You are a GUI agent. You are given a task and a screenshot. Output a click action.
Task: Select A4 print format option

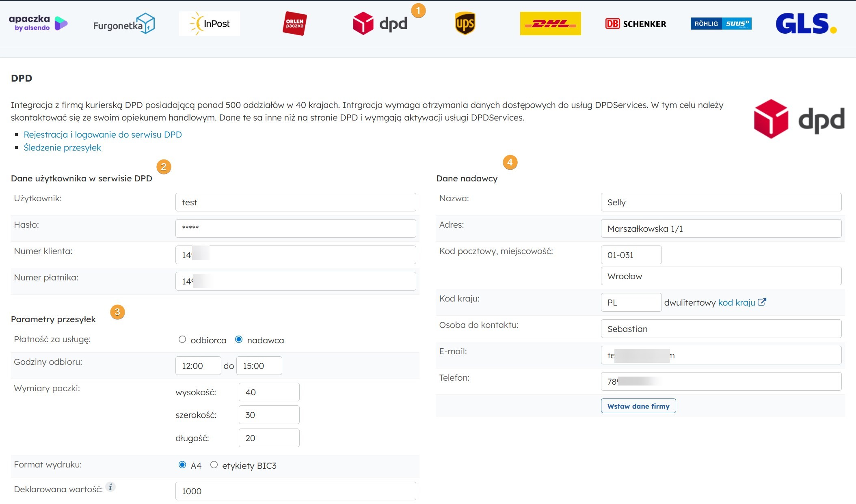click(182, 465)
